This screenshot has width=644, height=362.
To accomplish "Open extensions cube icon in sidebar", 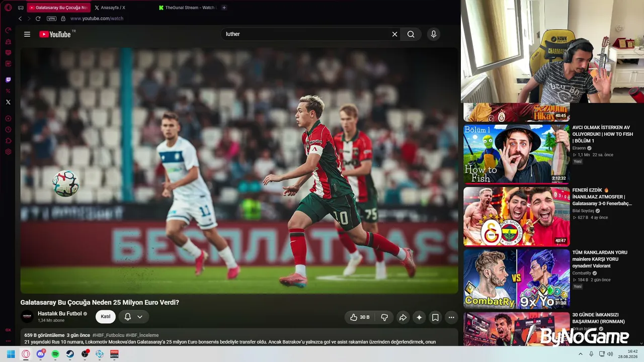I will tap(8, 141).
